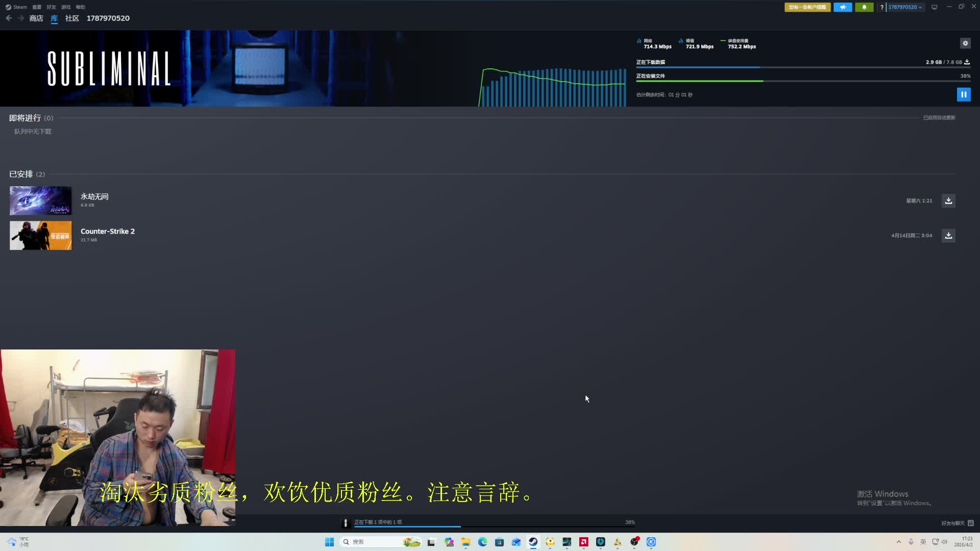Open the Counter-Strike 2 thumbnail

click(41, 235)
